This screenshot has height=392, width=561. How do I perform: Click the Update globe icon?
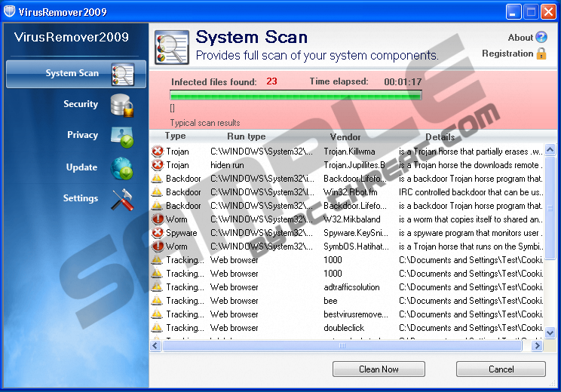pos(121,168)
